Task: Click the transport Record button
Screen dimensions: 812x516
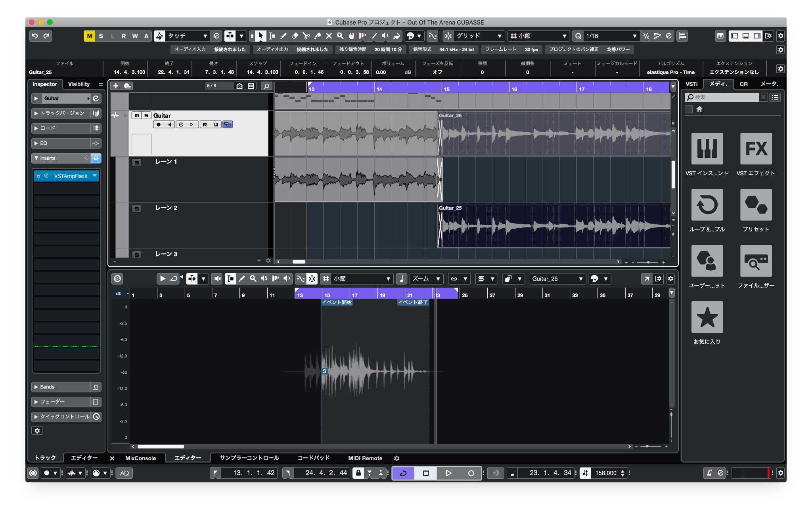Action: pyautogui.click(x=471, y=473)
